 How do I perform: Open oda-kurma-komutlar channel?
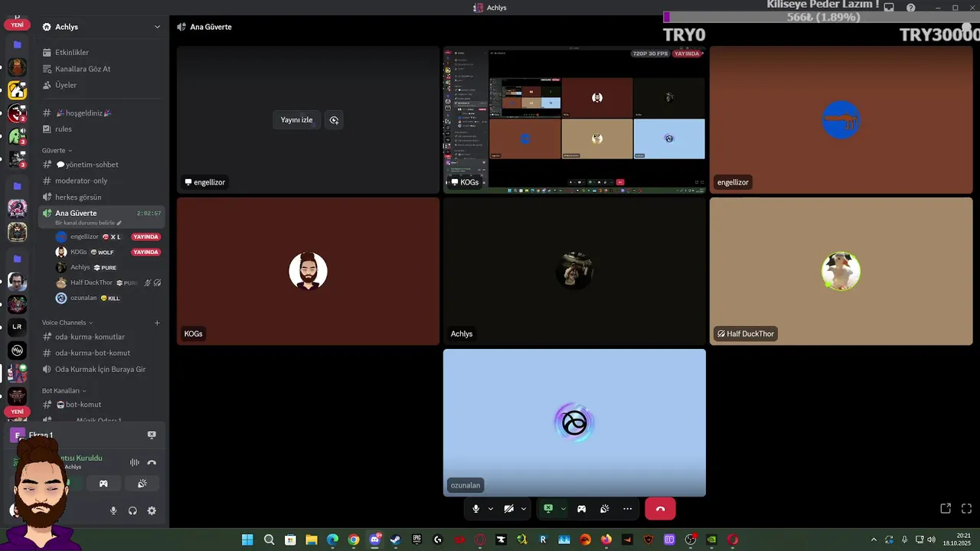pyautogui.click(x=102, y=337)
